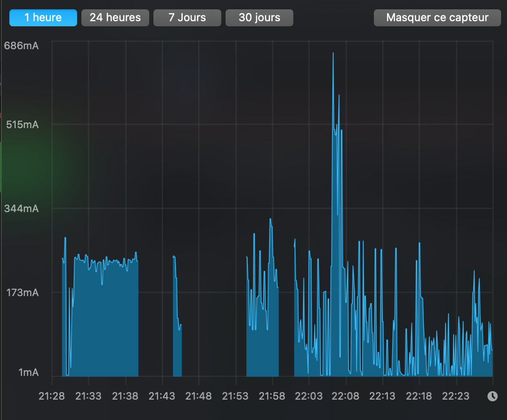The image size is (507, 420).
Task: Hide this sensor with "Masquer ce capteur"
Action: [437, 17]
